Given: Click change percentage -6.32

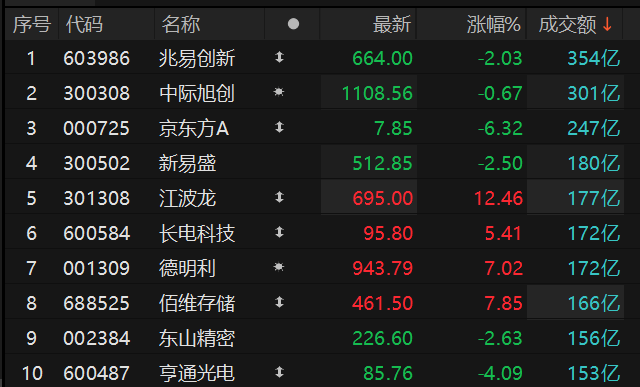Looking at the screenshot, I should [500, 129].
